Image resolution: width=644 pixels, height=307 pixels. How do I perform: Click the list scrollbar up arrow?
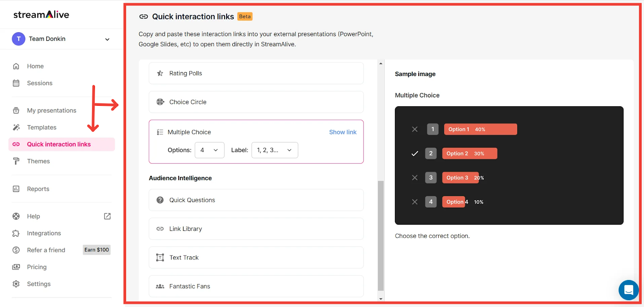point(381,63)
